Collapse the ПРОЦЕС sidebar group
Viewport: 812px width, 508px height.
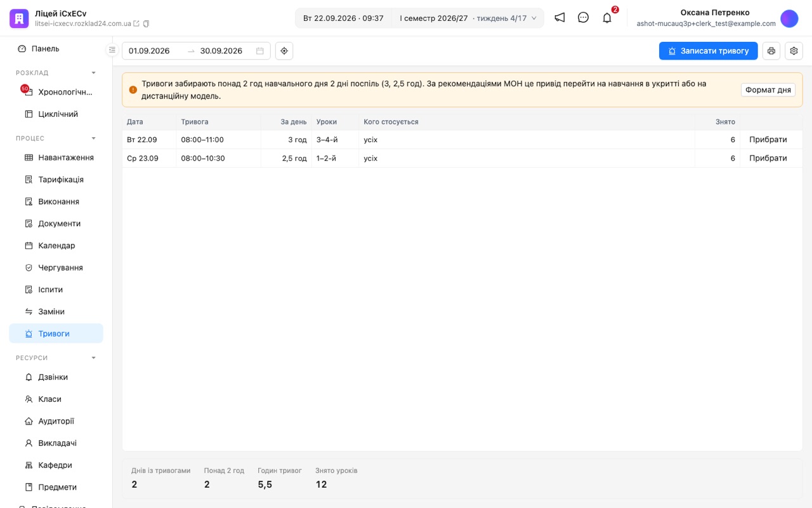[94, 138]
